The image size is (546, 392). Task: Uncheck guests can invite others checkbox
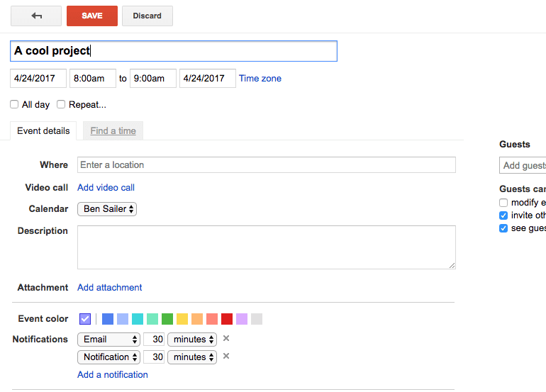(x=503, y=215)
